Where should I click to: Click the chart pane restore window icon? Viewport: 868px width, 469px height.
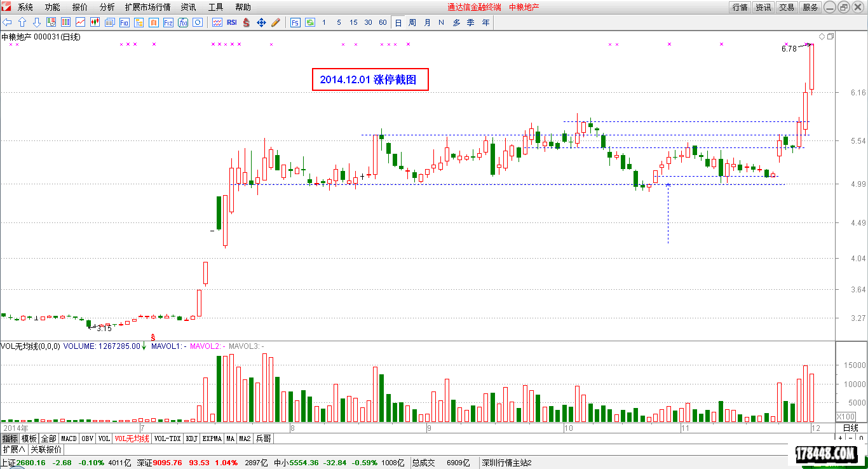(x=830, y=37)
